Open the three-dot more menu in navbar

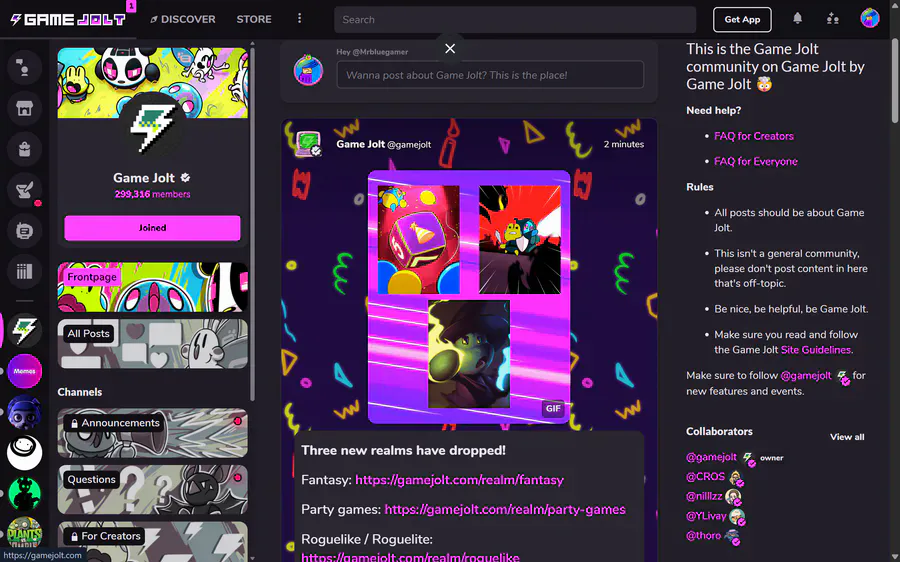pyautogui.click(x=299, y=18)
